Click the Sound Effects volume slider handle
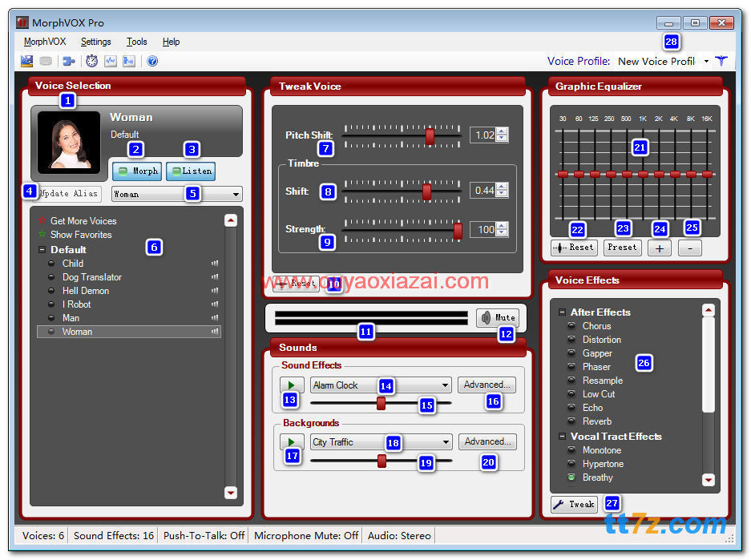The height and width of the screenshot is (560, 751). 381,403
